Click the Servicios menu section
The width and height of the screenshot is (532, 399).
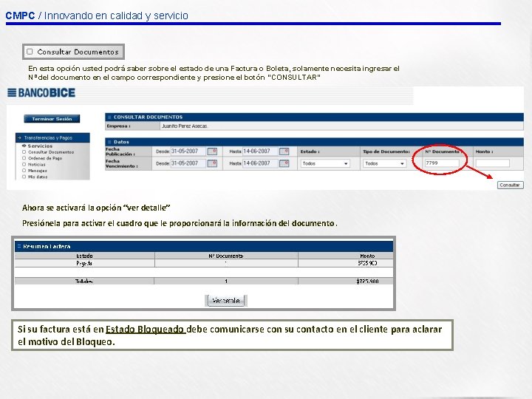[40, 146]
